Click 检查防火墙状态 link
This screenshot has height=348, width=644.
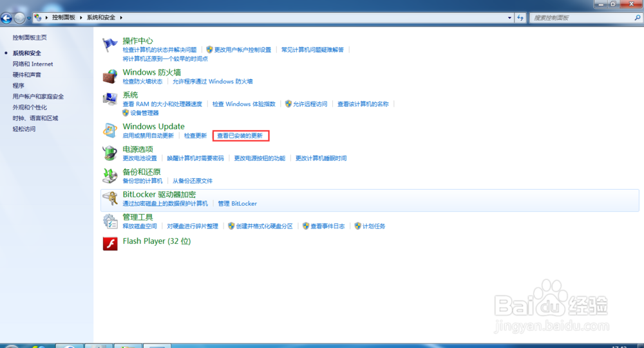(x=142, y=81)
